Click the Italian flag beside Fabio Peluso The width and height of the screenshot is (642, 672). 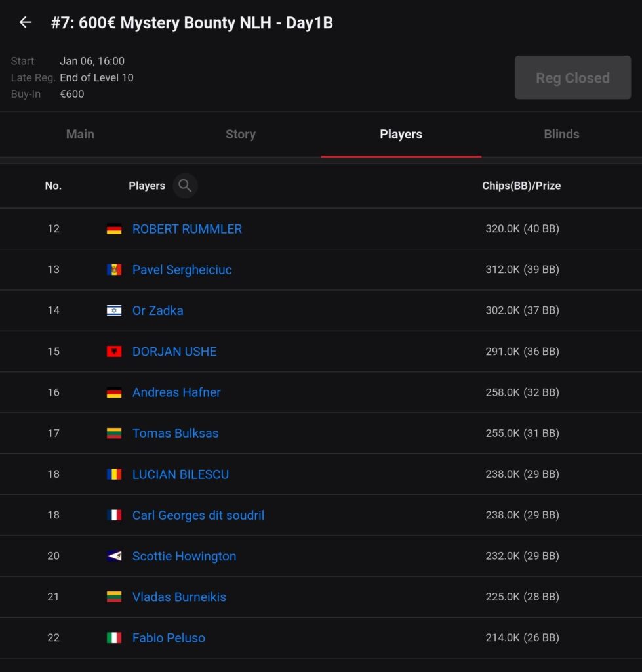click(x=114, y=638)
